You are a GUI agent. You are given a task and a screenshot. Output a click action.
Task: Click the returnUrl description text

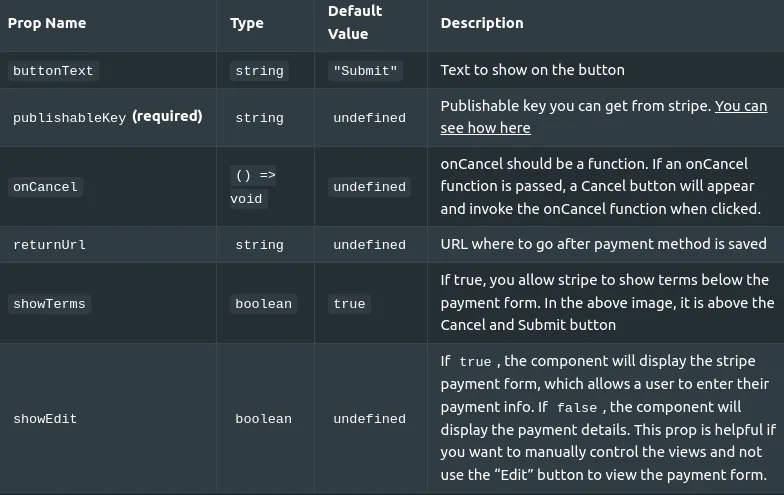[x=604, y=244]
